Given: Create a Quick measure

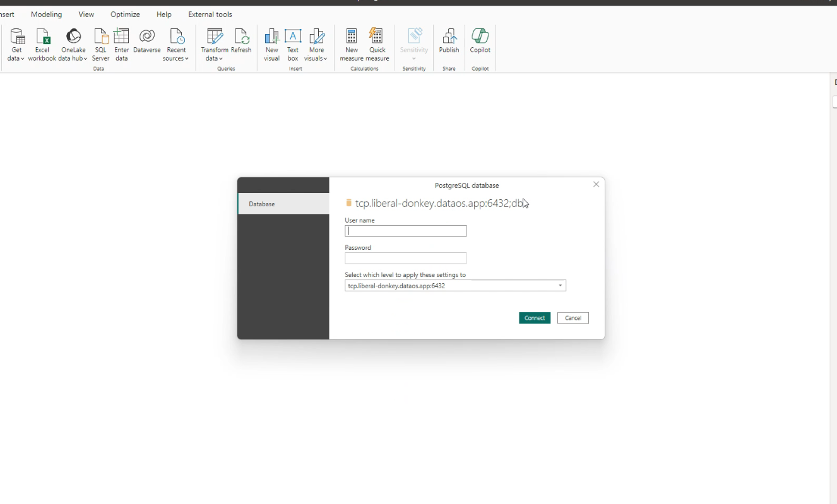Looking at the screenshot, I should tap(377, 45).
